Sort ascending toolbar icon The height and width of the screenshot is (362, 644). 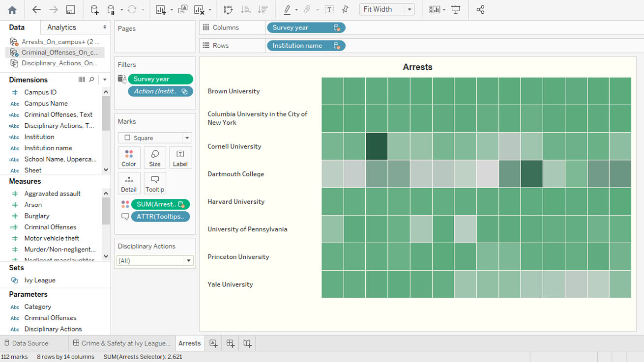click(x=245, y=9)
